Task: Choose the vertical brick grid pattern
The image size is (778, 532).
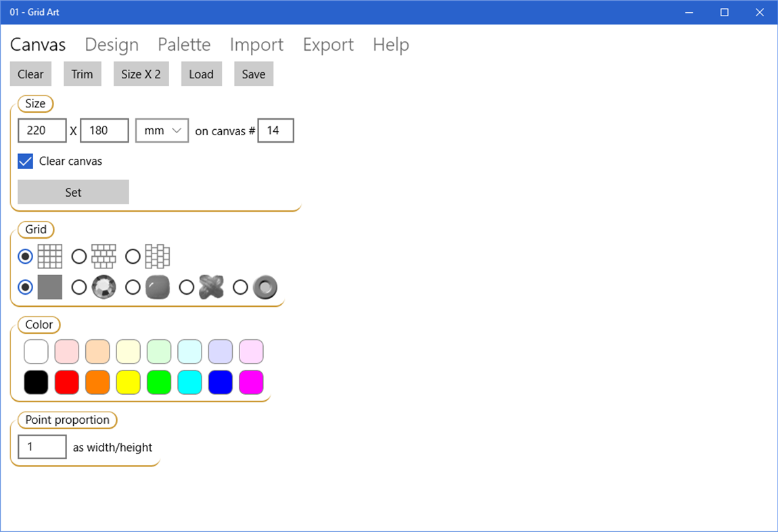Action: coord(156,256)
